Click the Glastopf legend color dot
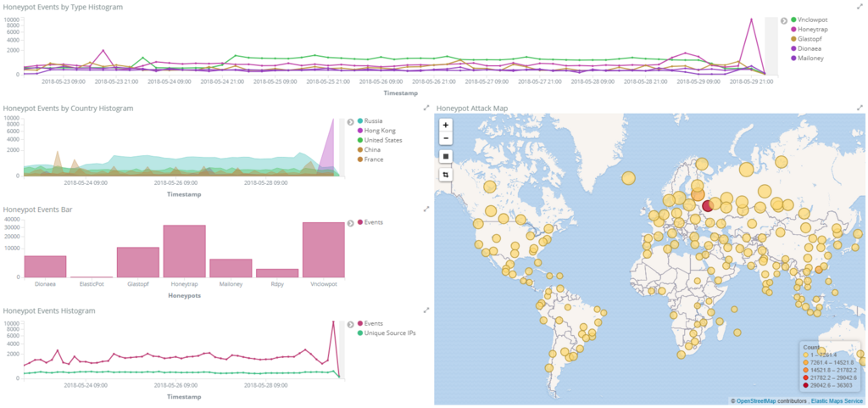Viewport: 868px width, 408px height. [793, 39]
